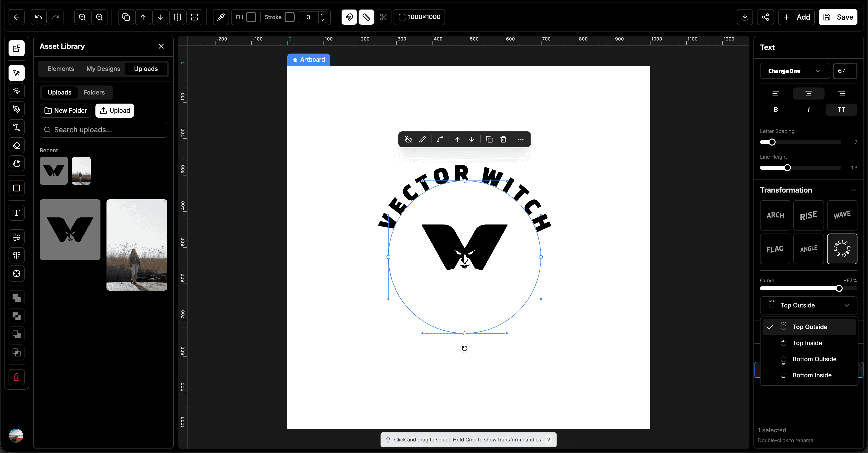This screenshot has height=453, width=868.
Task: Toggle italic text style
Action: pos(809,110)
